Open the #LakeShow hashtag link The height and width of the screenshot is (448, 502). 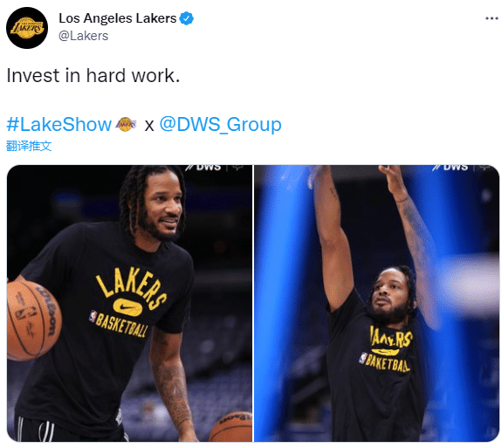(58, 124)
